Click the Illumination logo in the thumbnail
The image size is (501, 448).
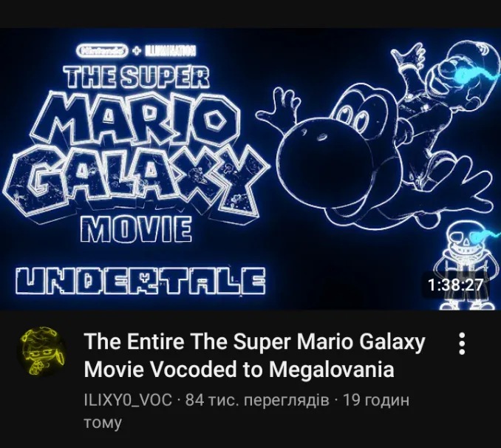coord(171,50)
